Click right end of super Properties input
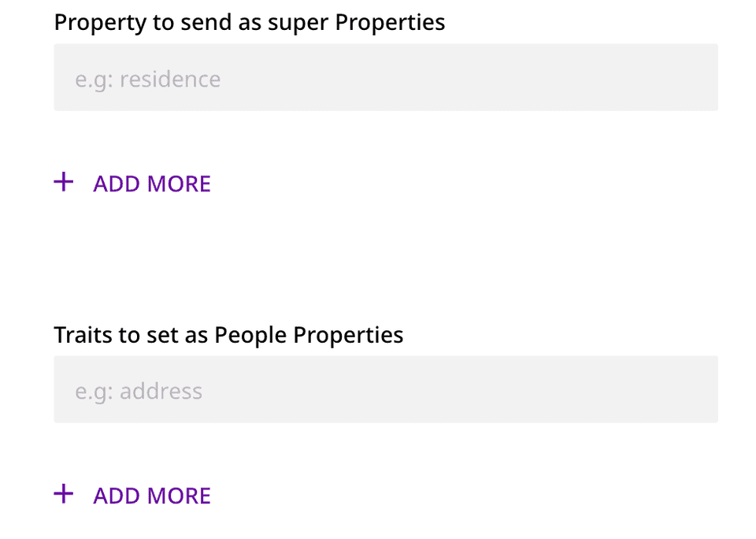 (701, 77)
